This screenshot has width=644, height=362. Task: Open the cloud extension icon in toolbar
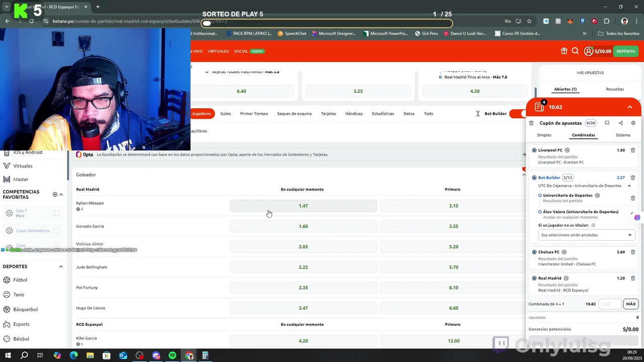[546, 21]
